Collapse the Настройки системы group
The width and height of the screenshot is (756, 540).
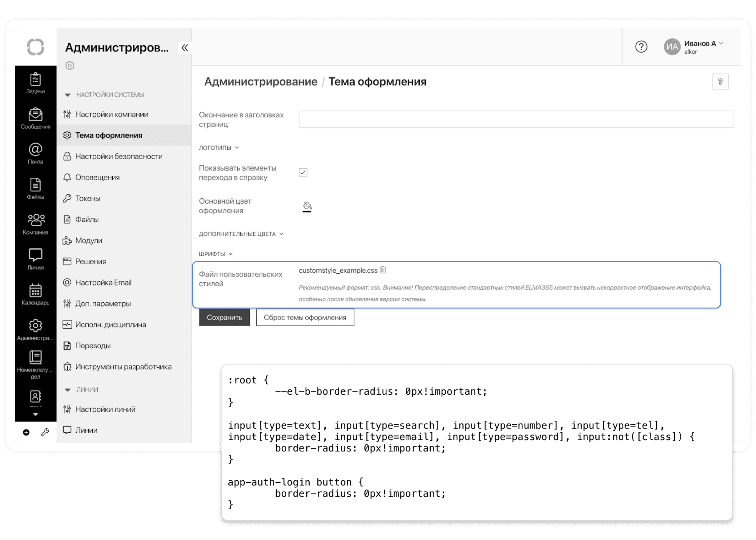click(x=67, y=95)
